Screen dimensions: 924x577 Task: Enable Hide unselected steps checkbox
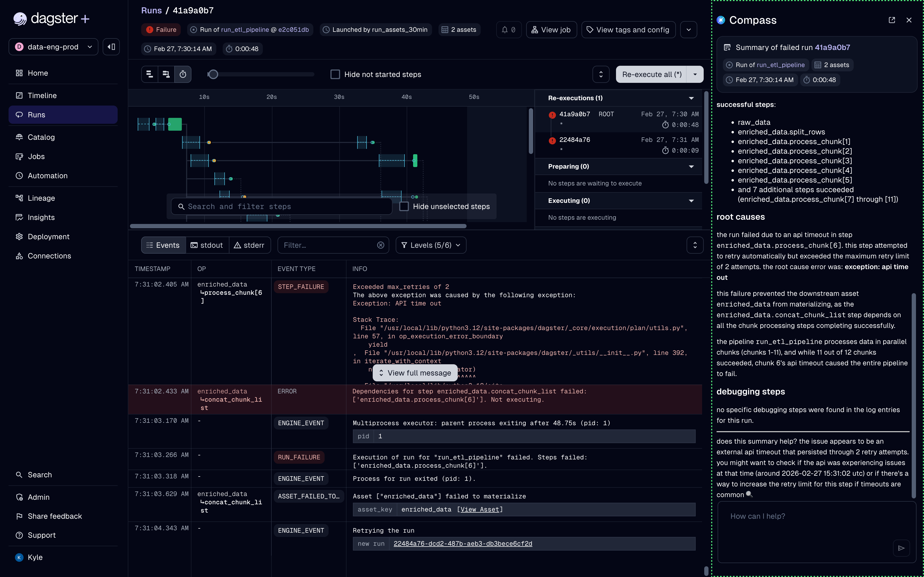404,206
